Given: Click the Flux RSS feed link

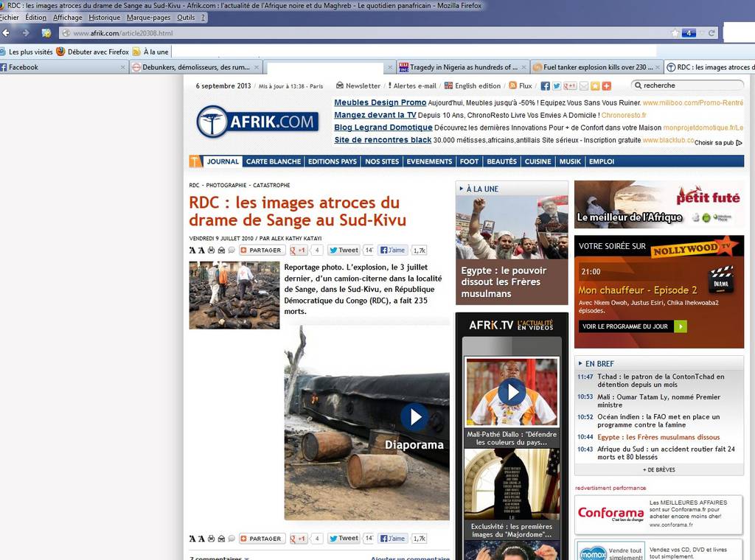Looking at the screenshot, I should [x=520, y=85].
